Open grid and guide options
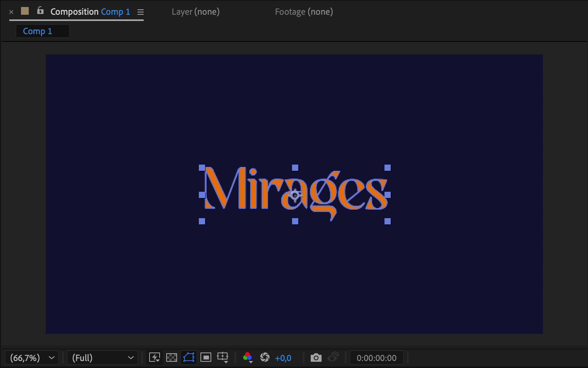Screen dimensions: 588x368 click(x=223, y=358)
